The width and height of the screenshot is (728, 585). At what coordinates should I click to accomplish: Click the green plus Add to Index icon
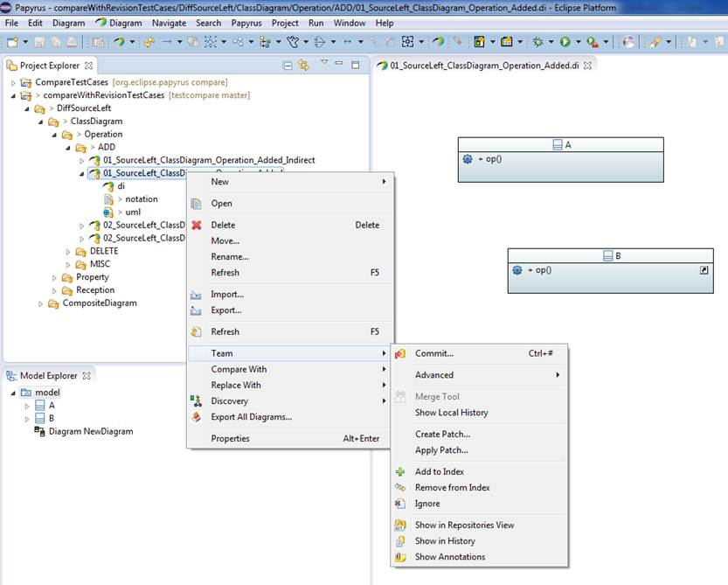point(400,471)
